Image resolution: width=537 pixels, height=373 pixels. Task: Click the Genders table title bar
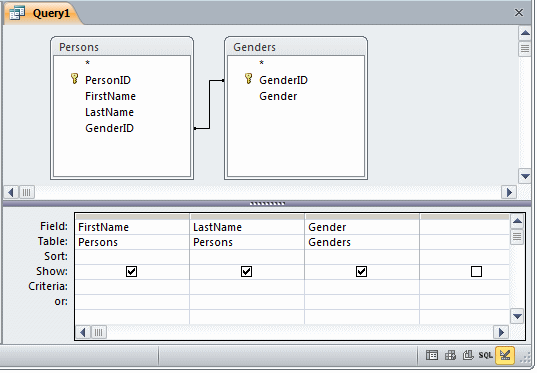coord(296,47)
